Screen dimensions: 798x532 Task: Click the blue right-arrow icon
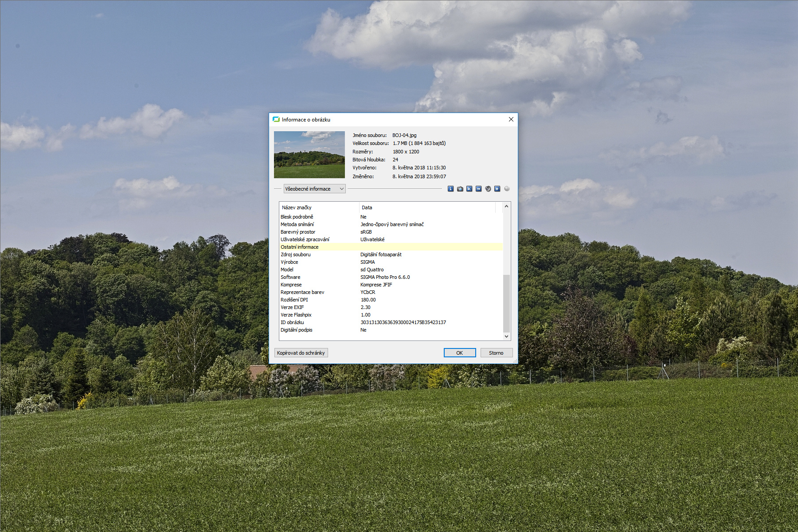coord(478,189)
